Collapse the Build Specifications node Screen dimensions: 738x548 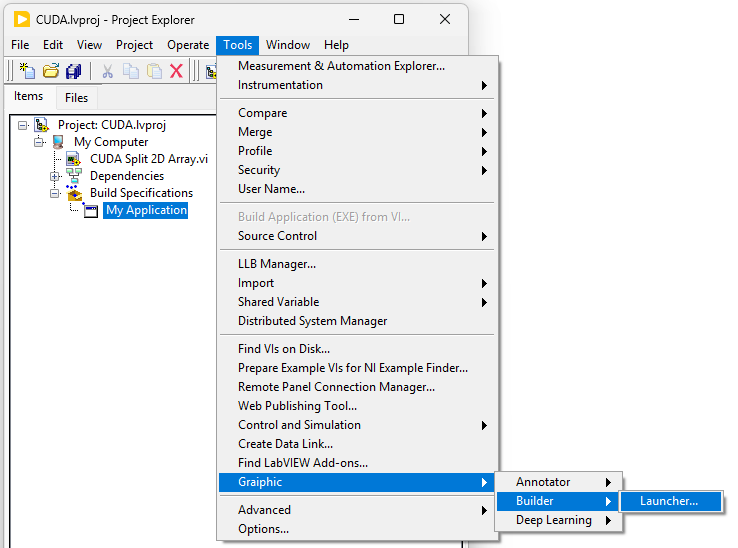(x=55, y=193)
